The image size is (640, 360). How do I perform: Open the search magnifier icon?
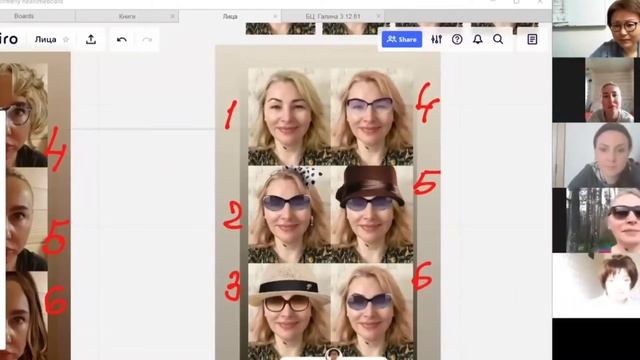click(498, 39)
